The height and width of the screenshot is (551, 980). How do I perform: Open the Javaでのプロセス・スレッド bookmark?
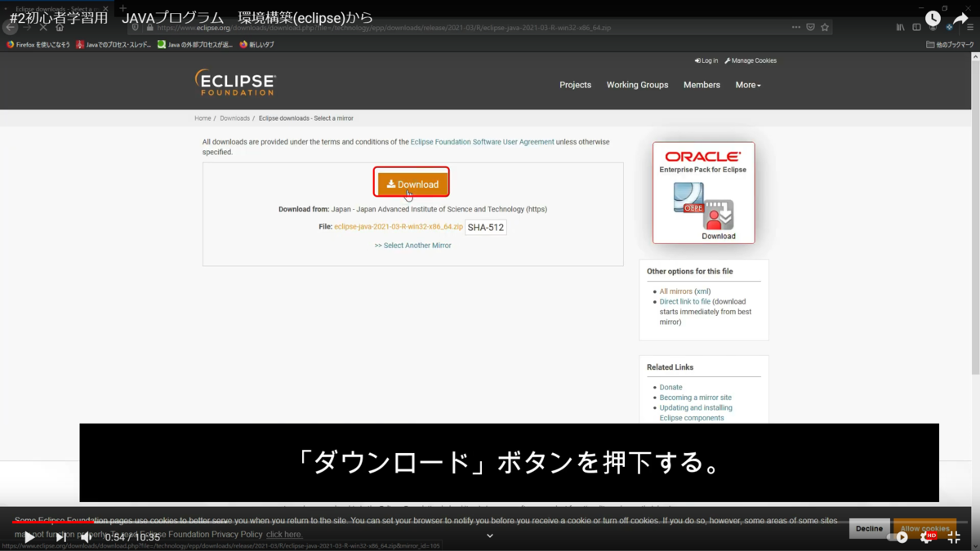pos(114,45)
